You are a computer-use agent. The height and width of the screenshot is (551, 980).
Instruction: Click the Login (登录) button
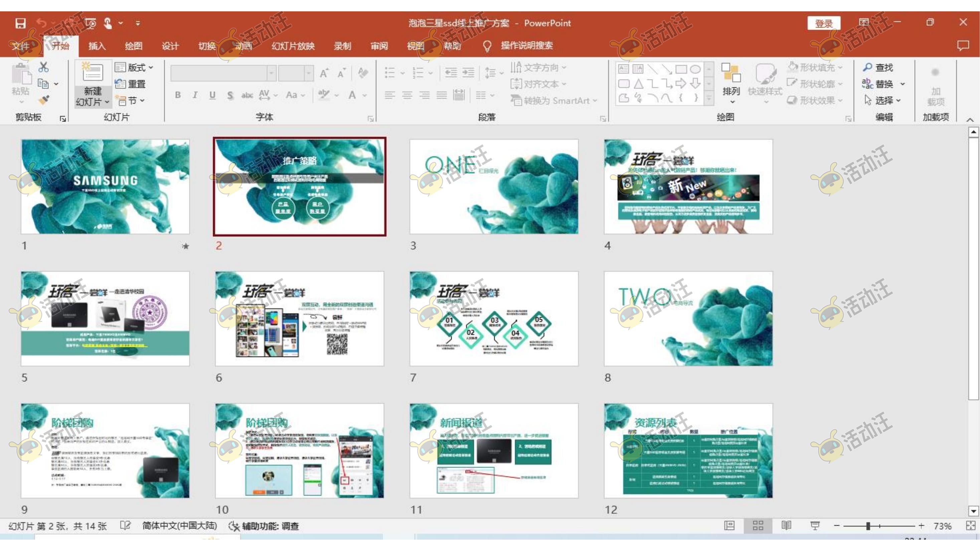(x=824, y=24)
